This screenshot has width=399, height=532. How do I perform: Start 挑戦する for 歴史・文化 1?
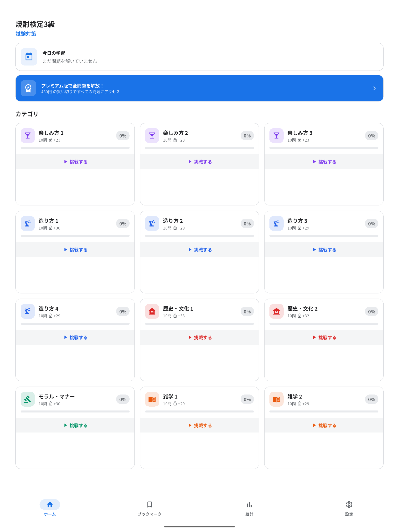(x=199, y=337)
